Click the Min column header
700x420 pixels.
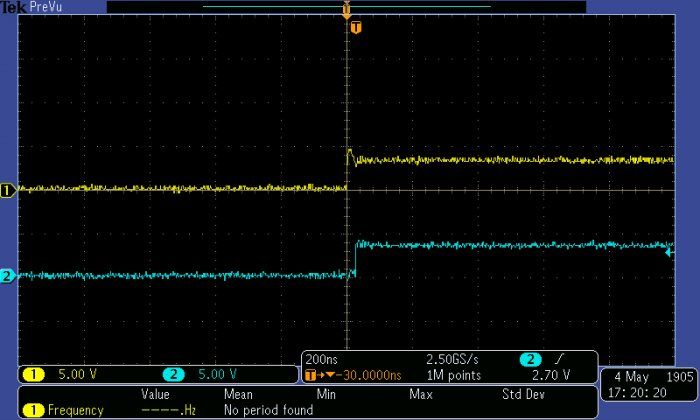pos(326,395)
